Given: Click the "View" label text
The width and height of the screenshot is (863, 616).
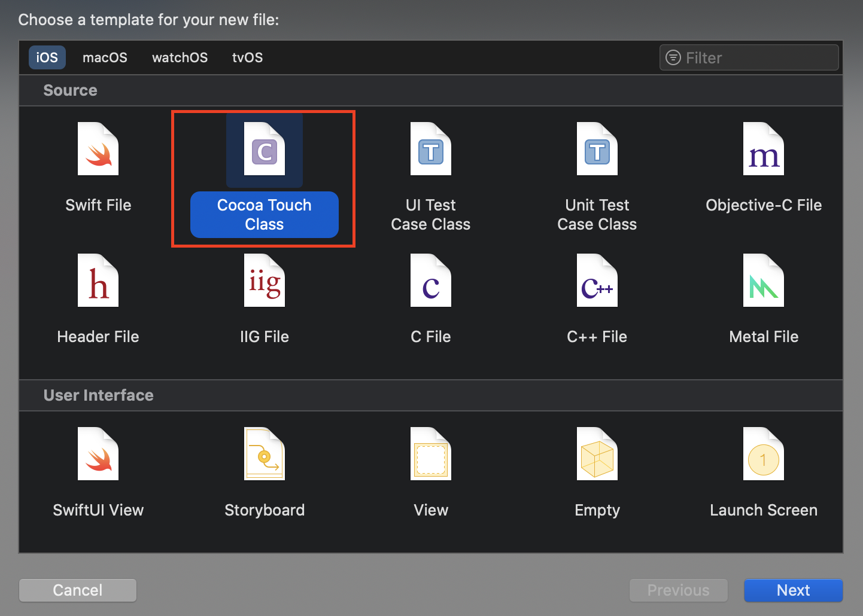Looking at the screenshot, I should click(431, 510).
